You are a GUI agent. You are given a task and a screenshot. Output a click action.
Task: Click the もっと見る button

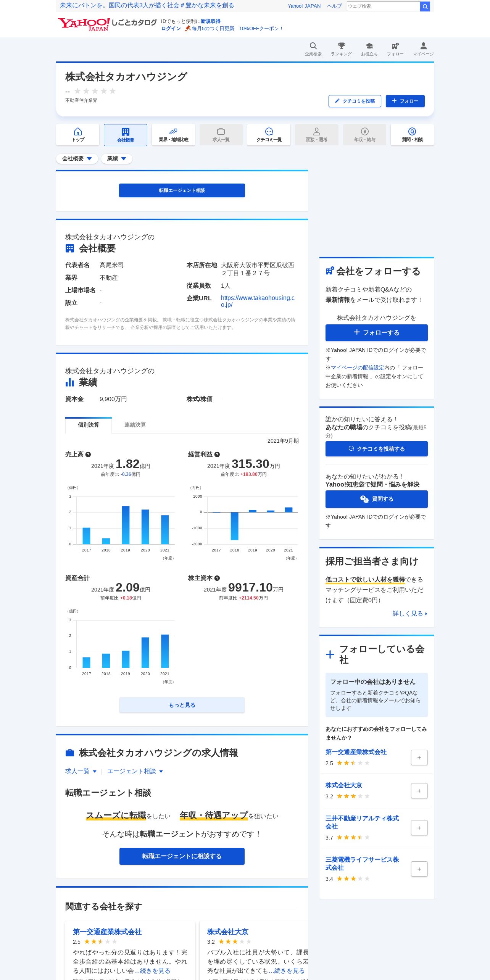point(182,705)
